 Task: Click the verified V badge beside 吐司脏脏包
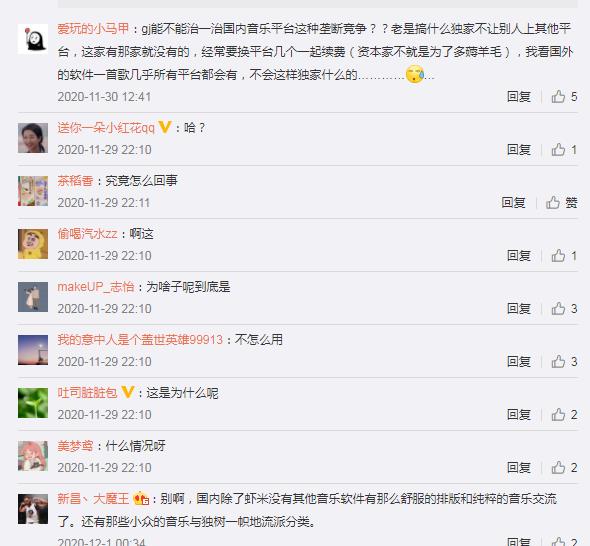[128, 392]
